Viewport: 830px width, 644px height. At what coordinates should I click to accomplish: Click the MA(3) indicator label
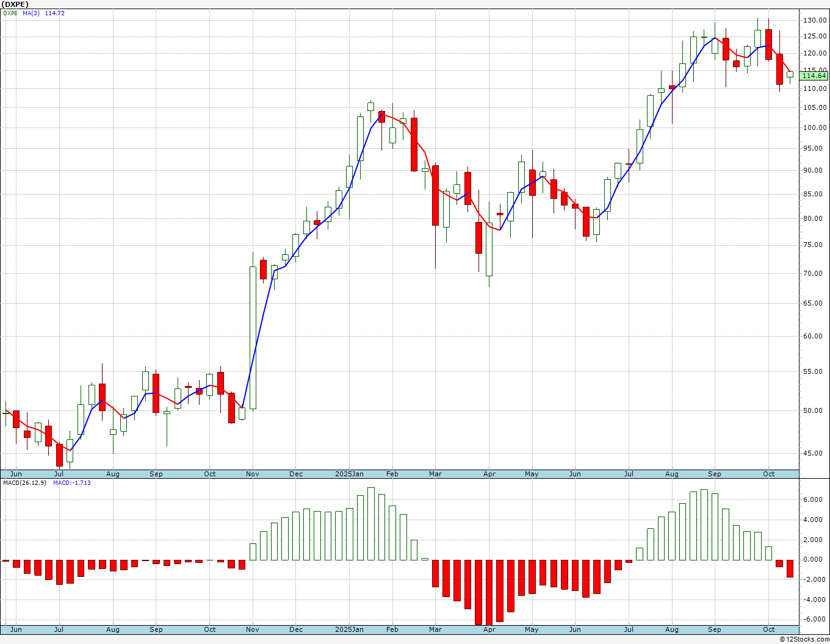[x=31, y=13]
